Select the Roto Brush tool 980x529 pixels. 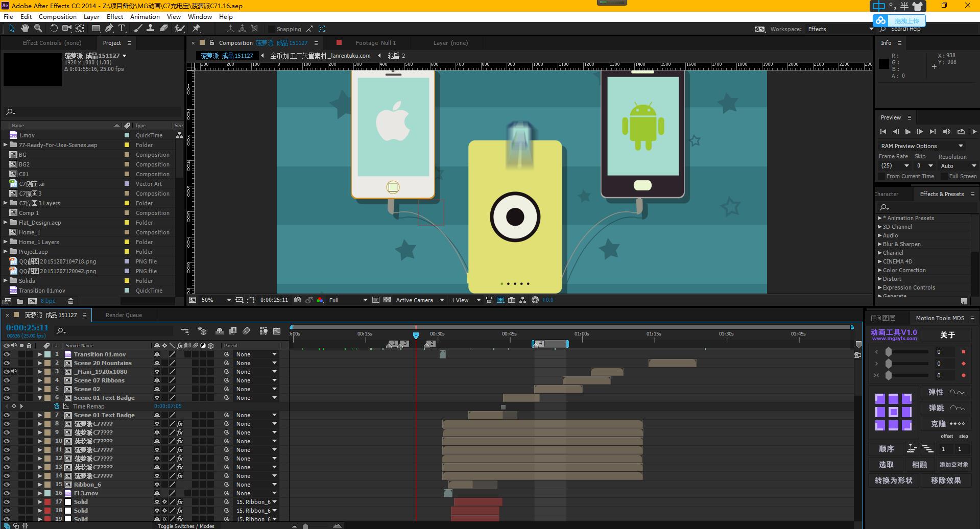point(179,29)
